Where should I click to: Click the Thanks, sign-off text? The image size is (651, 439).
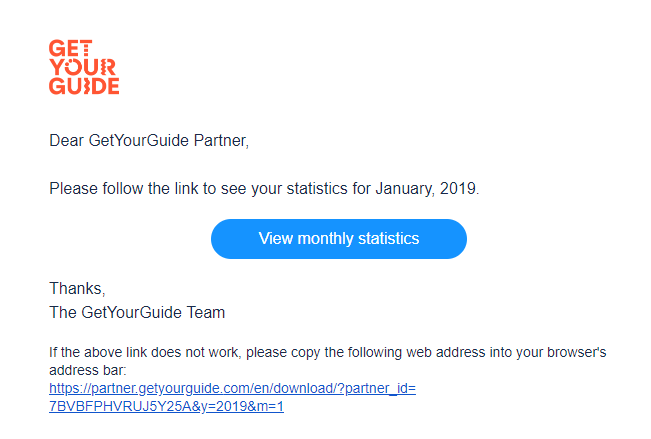click(77, 288)
